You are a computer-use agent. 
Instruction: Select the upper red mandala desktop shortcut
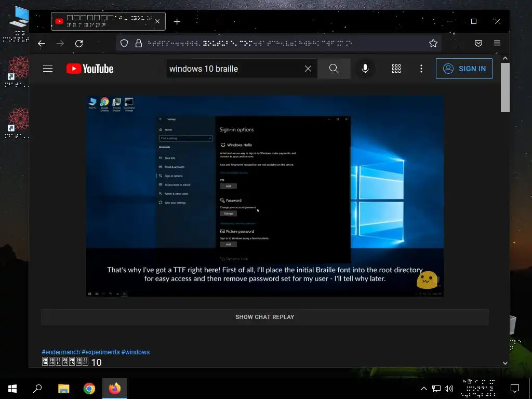click(17, 72)
